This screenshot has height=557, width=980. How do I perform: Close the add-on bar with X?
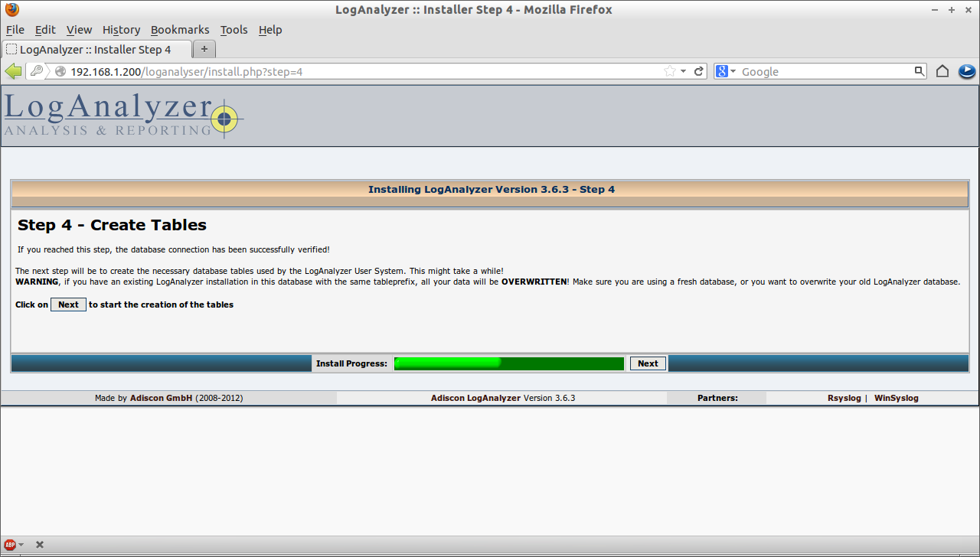40,545
